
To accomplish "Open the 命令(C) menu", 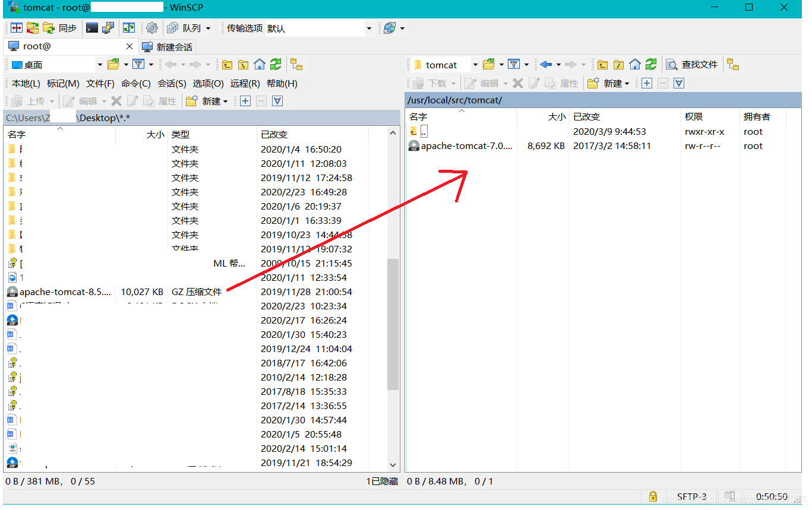I will (x=136, y=84).
